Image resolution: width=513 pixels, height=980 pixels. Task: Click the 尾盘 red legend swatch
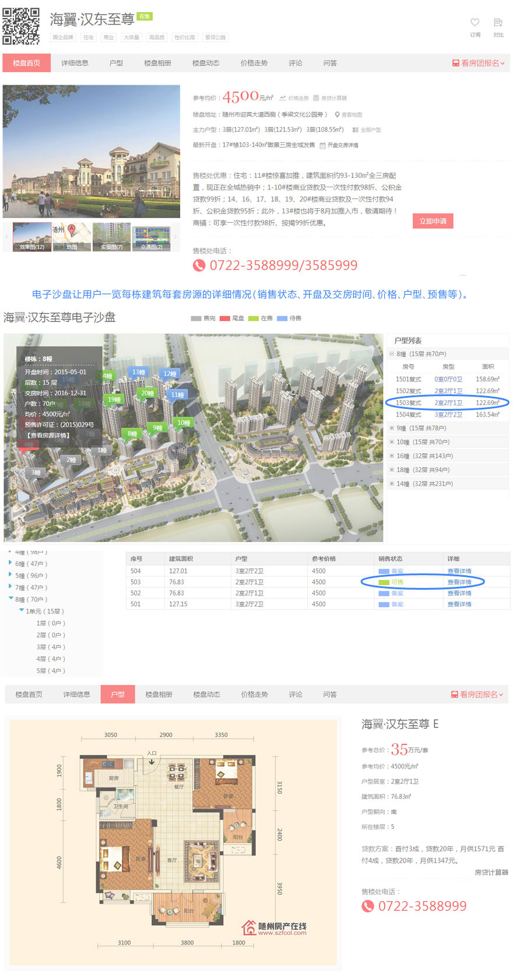point(224,318)
